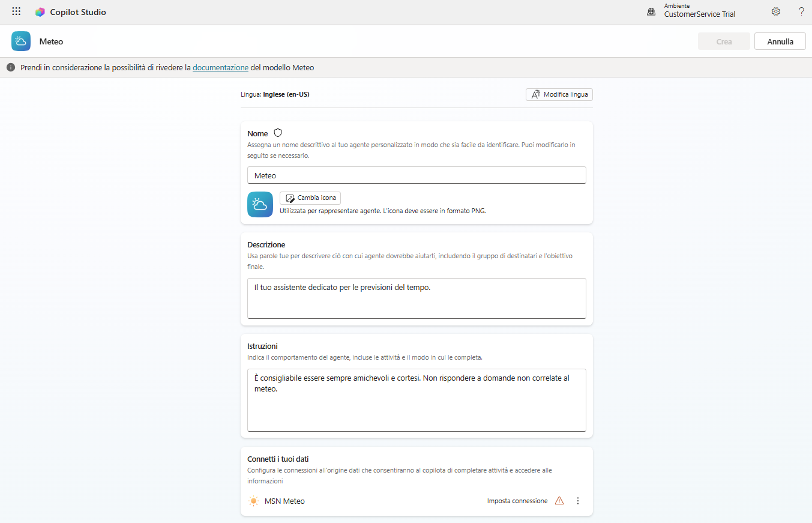The image size is (812, 523).
Task: Select the CustomerService Trial environment name
Action: click(x=700, y=14)
